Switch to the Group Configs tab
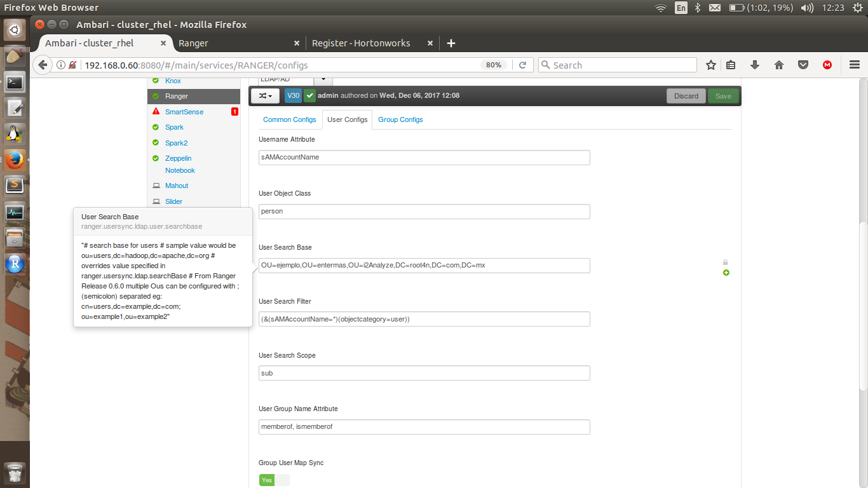The image size is (868, 488). (x=400, y=119)
